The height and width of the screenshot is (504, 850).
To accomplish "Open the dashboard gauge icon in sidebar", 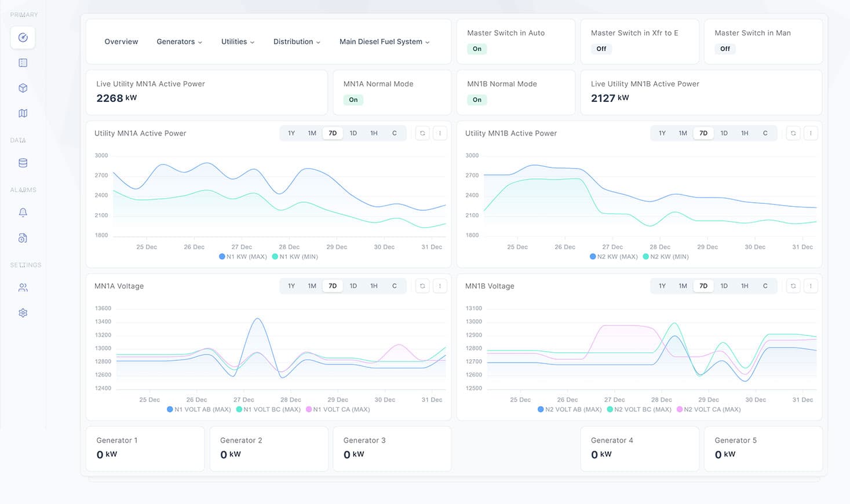I will 23,38.
